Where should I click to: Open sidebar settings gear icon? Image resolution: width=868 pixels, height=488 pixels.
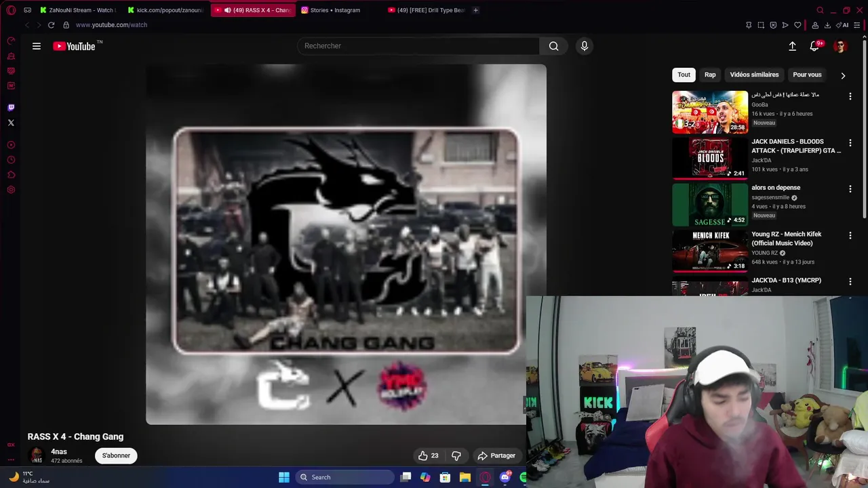[11, 190]
